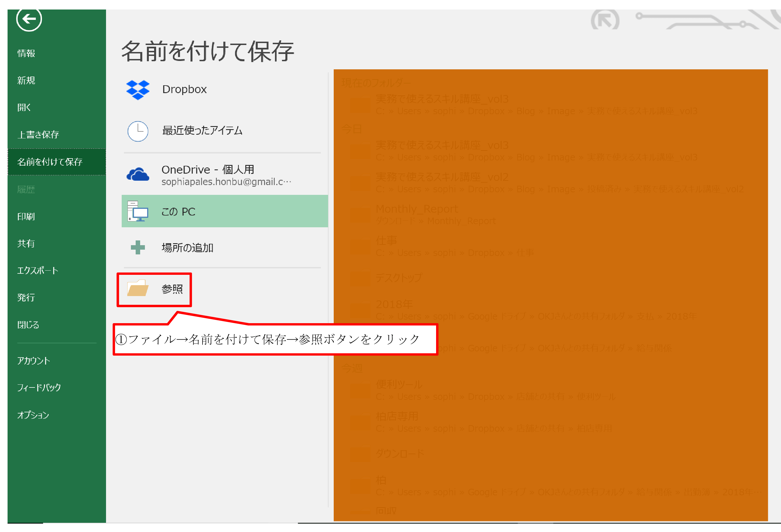Click the Dropbox logo icon
Image resolution: width=781 pixels, height=532 pixels.
tap(138, 90)
